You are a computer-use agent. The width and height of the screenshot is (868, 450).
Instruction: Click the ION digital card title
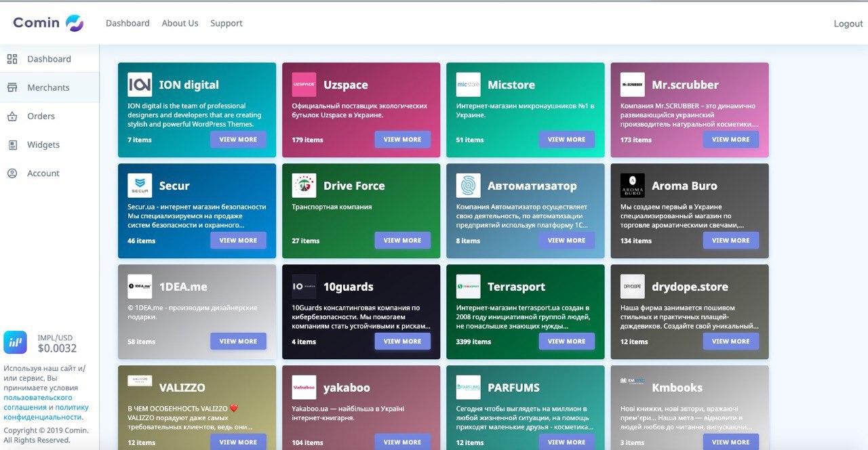189,85
